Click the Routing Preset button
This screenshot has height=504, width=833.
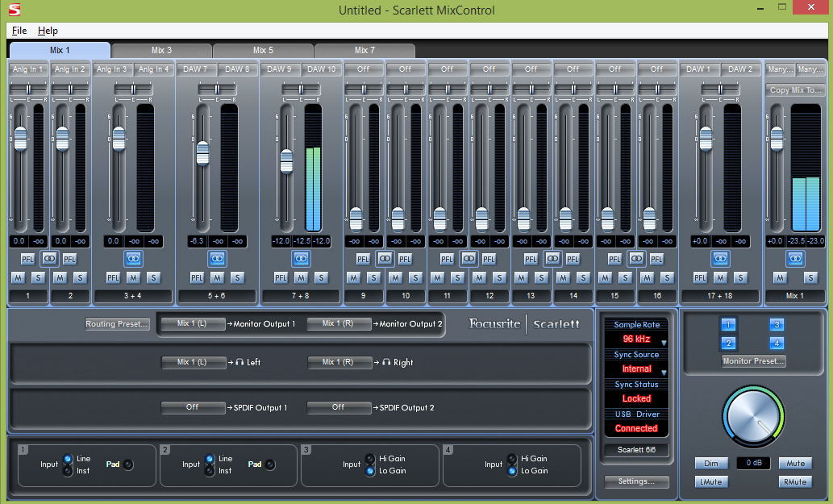118,324
